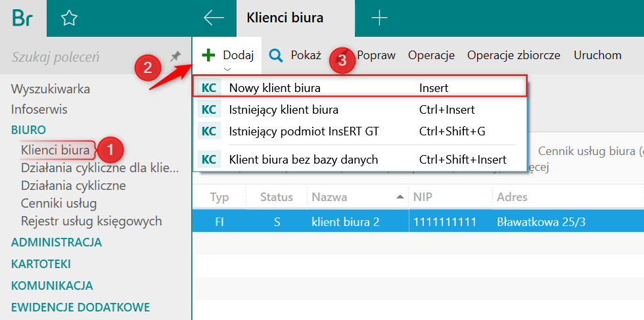Click the Dodaj toolbar button
This screenshot has width=644, height=320.
point(227,56)
